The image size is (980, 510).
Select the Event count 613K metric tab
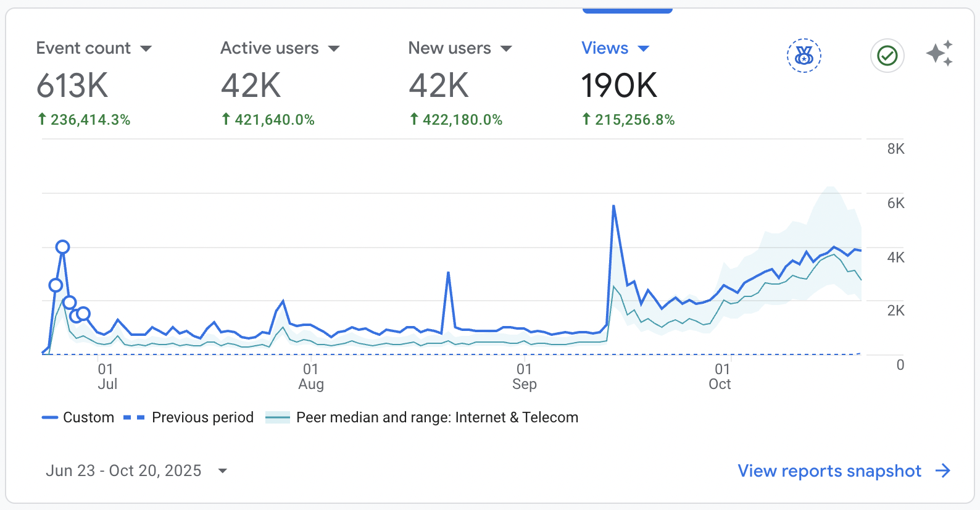coord(73,85)
